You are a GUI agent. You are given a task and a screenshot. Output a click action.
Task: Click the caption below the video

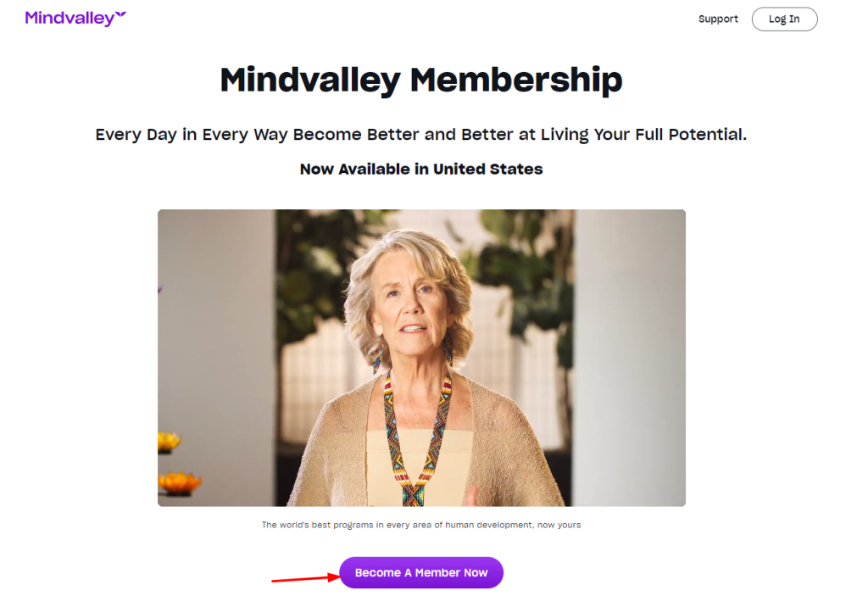tap(420, 525)
